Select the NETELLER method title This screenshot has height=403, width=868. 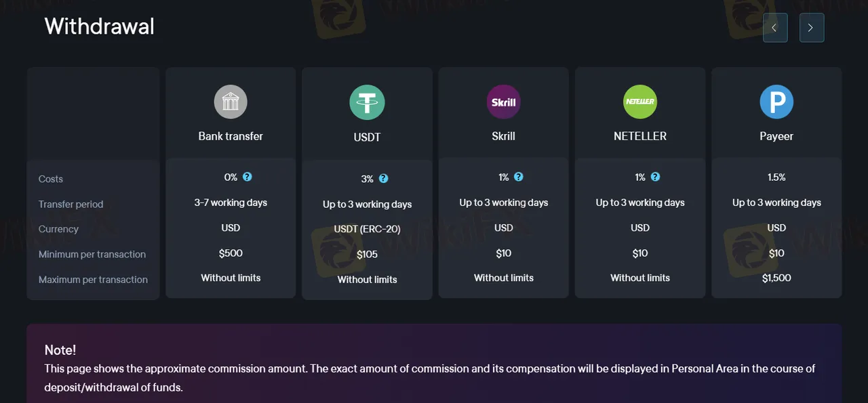pyautogui.click(x=640, y=136)
